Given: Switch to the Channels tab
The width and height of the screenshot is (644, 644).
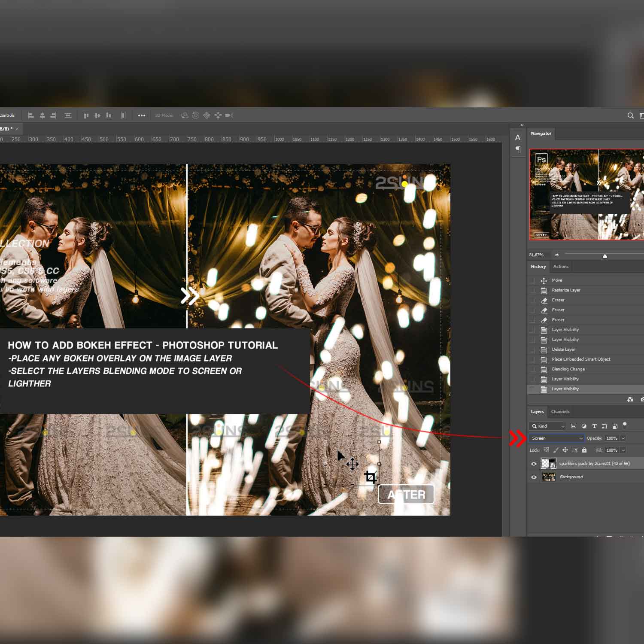Looking at the screenshot, I should point(560,412).
